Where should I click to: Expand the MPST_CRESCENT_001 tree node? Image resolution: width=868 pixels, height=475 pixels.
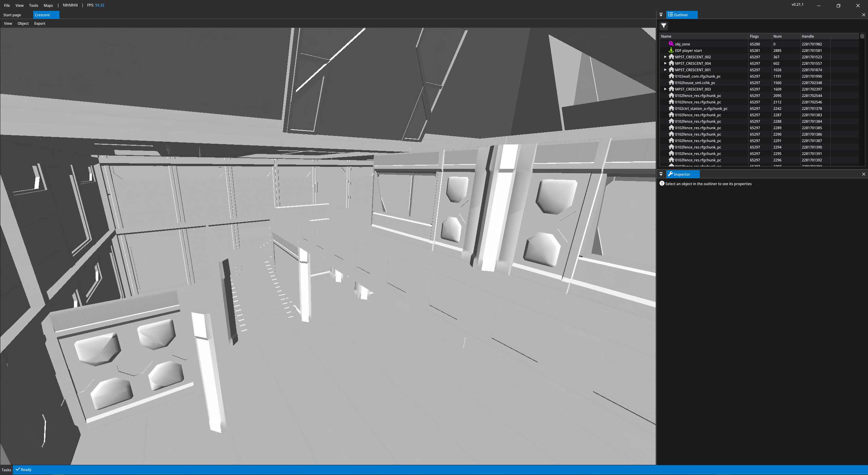666,70
